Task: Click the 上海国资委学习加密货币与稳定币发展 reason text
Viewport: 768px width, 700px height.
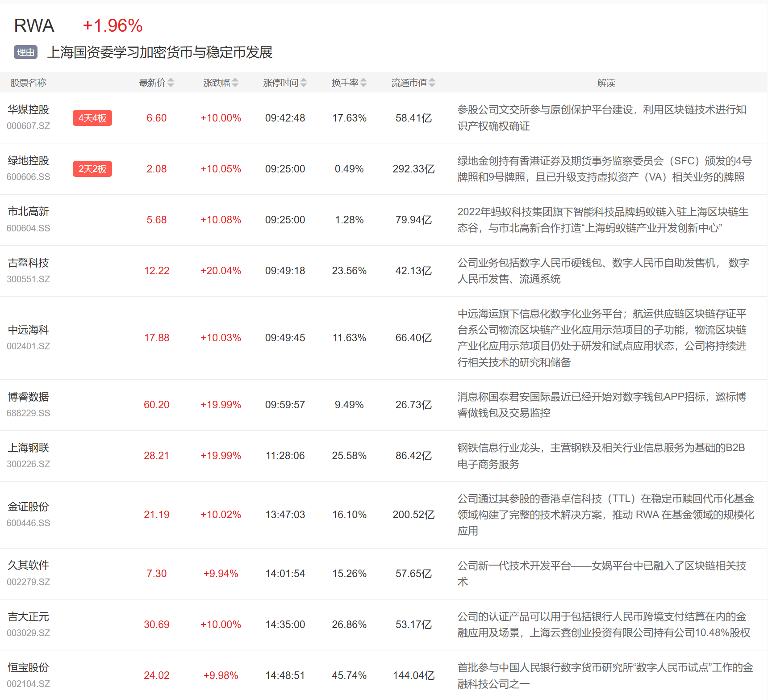Action: (x=160, y=52)
